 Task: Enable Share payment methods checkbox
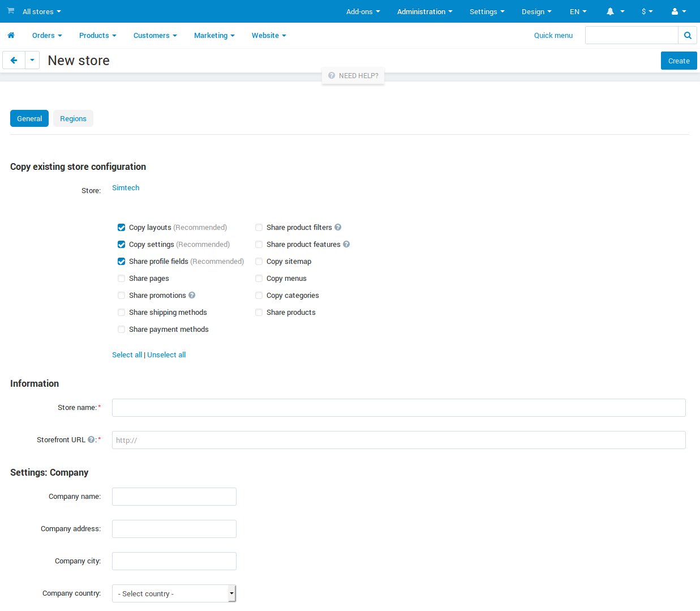[x=121, y=329]
